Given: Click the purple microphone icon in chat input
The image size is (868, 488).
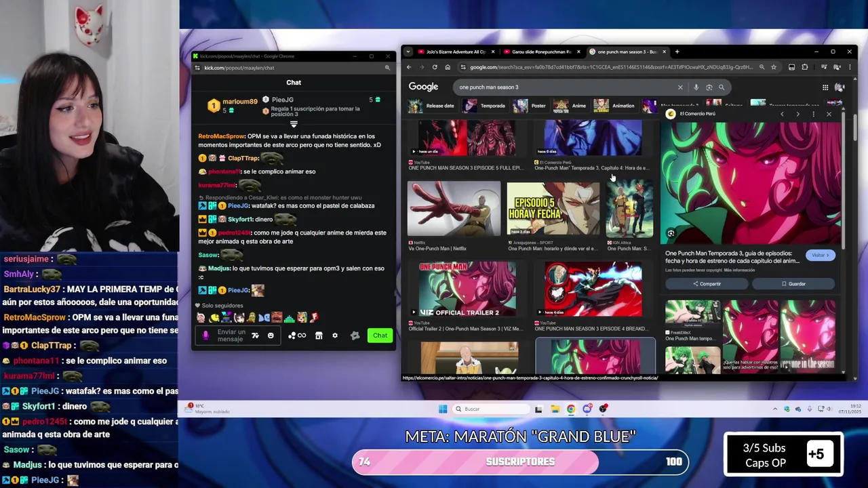Looking at the screenshot, I should pyautogui.click(x=206, y=335).
